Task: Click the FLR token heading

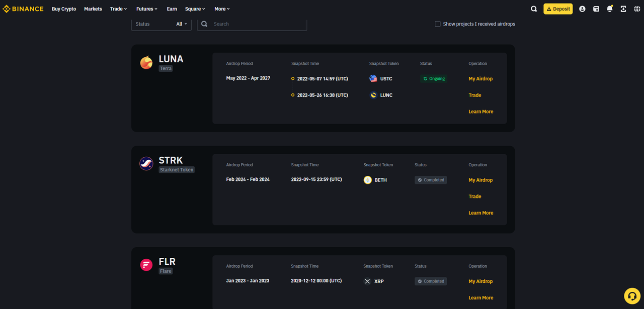Action: [167, 262]
